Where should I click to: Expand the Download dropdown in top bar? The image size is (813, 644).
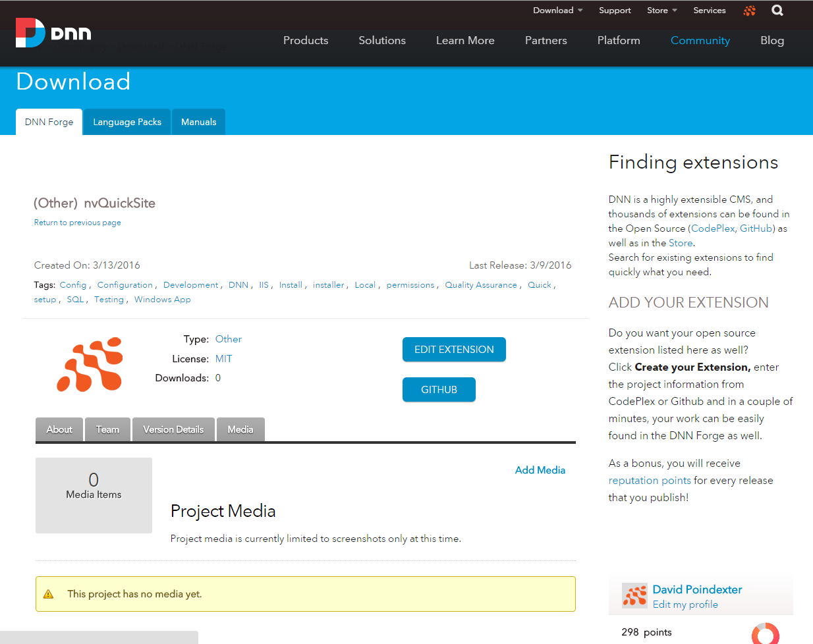pyautogui.click(x=557, y=11)
